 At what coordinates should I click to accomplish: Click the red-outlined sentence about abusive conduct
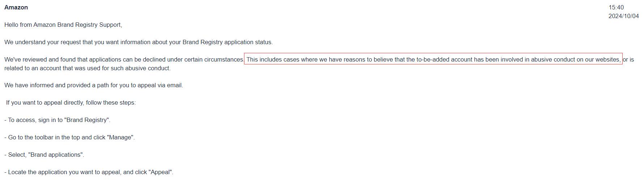tap(433, 59)
